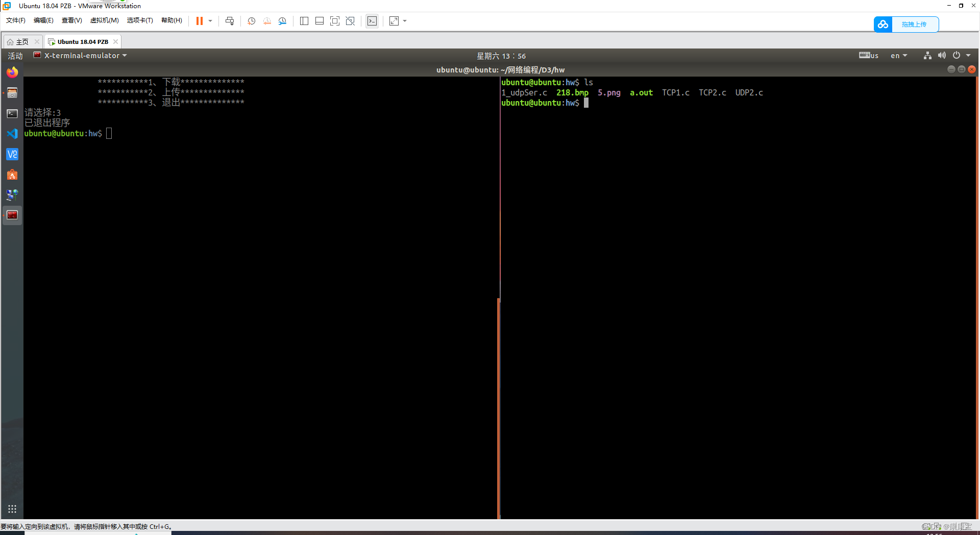
Task: Maximize the terminal window
Action: (x=962, y=69)
